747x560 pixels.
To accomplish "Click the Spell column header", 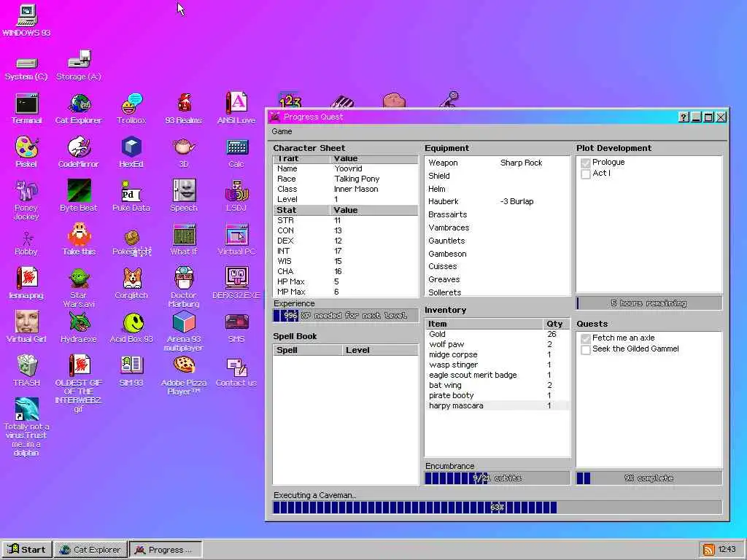I will pos(307,350).
